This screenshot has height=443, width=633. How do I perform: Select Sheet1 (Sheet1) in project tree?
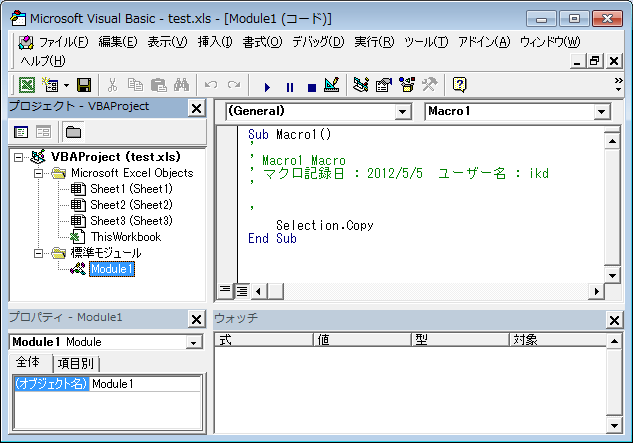pos(131,189)
